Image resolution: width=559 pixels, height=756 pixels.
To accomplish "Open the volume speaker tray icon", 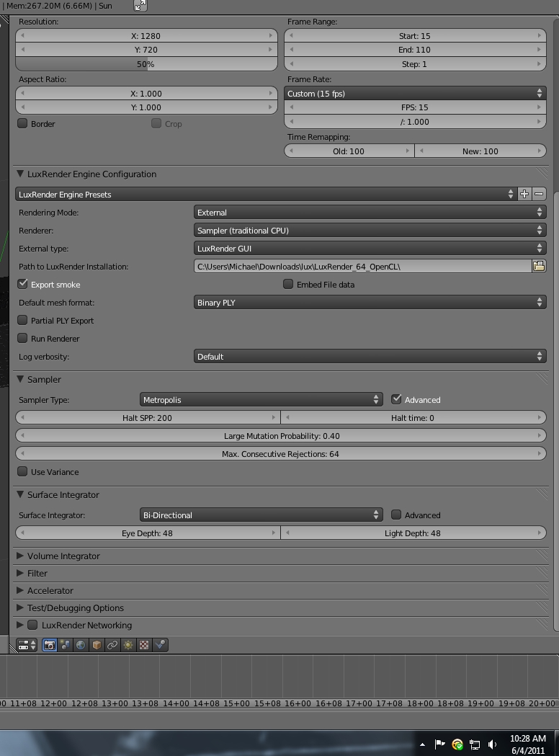I will [x=493, y=744].
